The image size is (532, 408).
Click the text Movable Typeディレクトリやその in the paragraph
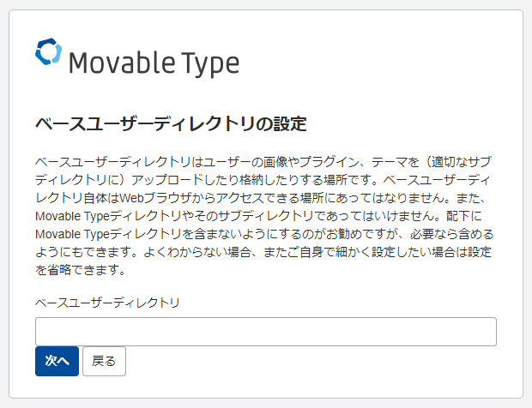click(125, 216)
